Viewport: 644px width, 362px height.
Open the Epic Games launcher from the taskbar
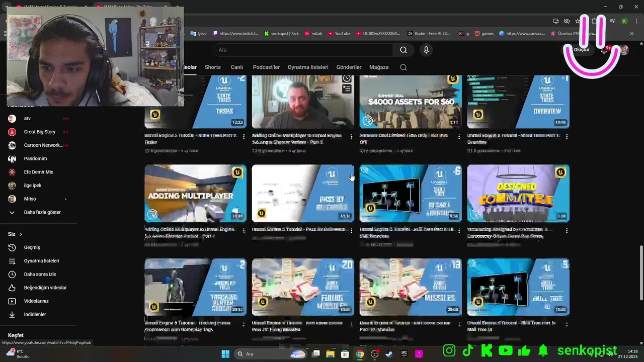[x=404, y=354]
